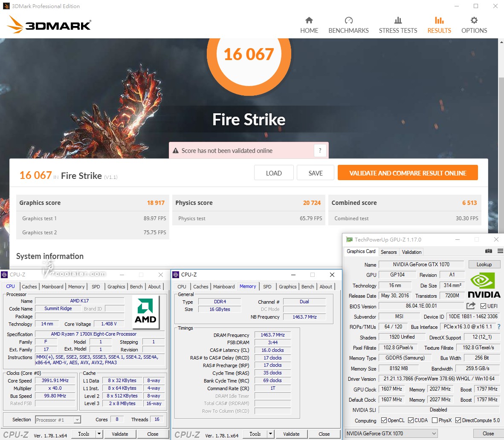
Task: Click DRAM Frequency 1463.7 MHz field
Action: [x=272, y=335]
